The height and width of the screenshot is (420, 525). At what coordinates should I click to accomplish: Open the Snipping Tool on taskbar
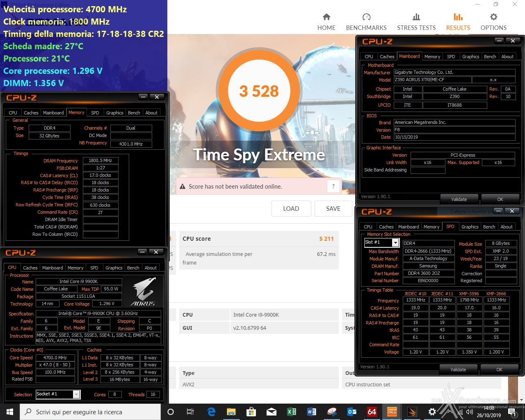click(x=332, y=412)
